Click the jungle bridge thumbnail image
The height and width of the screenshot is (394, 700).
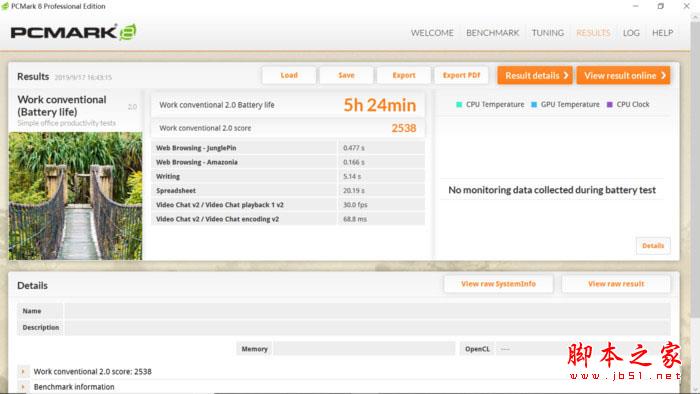coord(75,196)
